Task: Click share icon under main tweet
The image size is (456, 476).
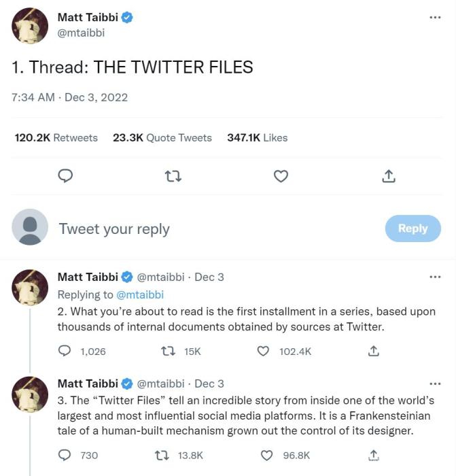Action: pos(388,176)
